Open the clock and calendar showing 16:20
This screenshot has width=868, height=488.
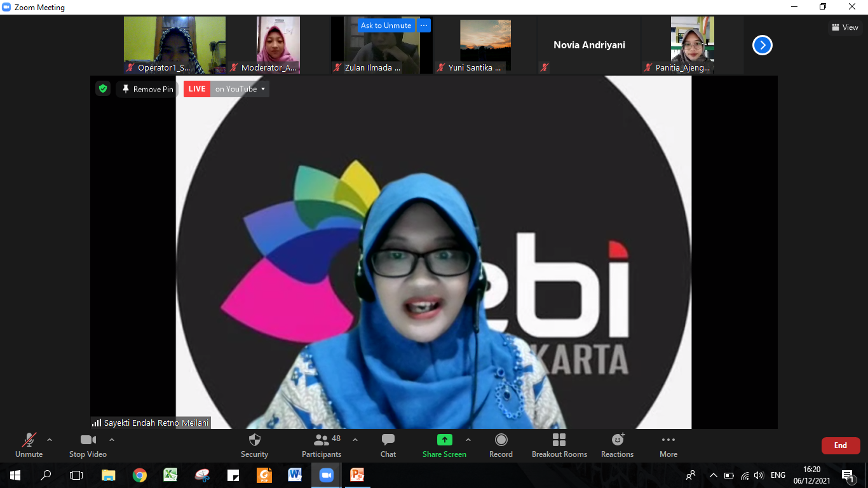[x=812, y=475]
